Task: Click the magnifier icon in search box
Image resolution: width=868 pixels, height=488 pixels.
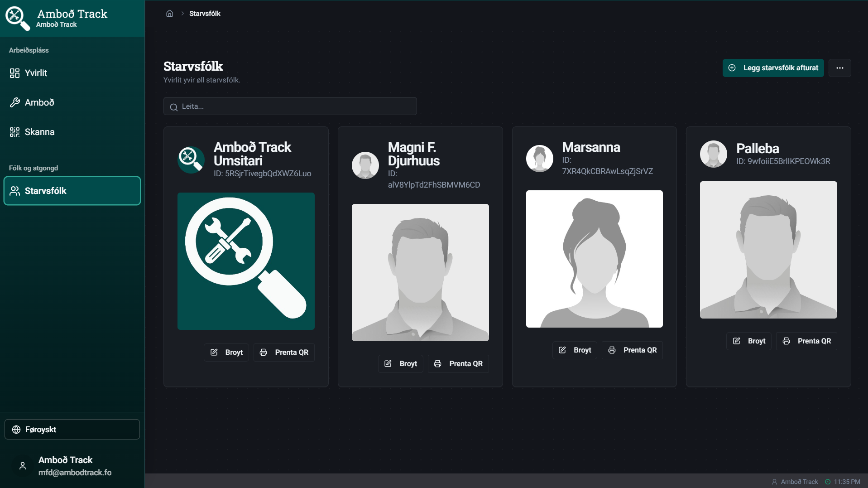Action: [174, 107]
